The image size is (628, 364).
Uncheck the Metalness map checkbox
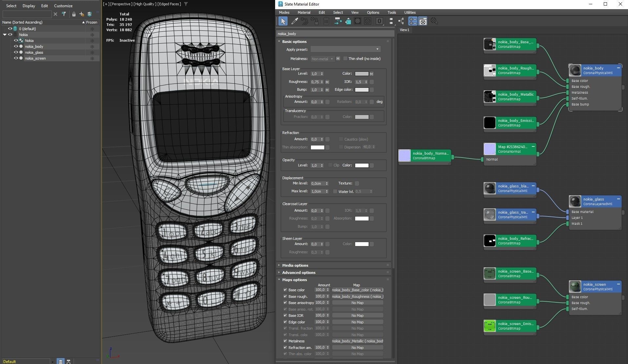click(x=285, y=341)
